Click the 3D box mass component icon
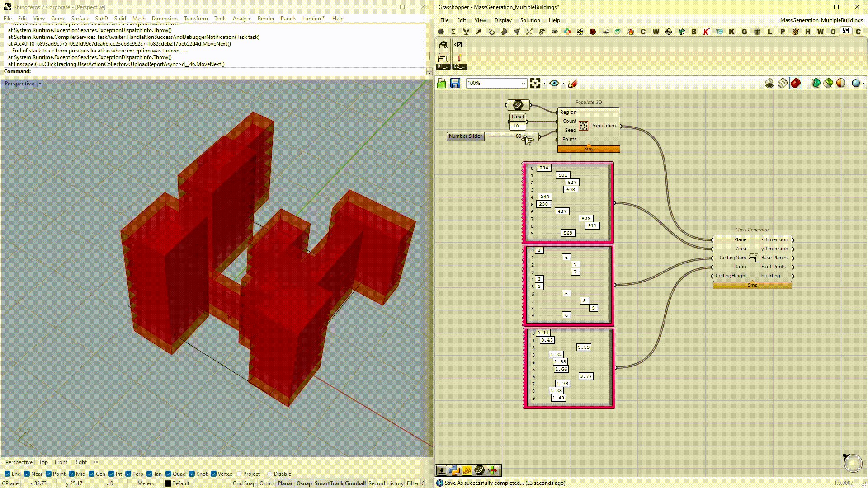Screen dimensions: 868x488 [x=443, y=58]
